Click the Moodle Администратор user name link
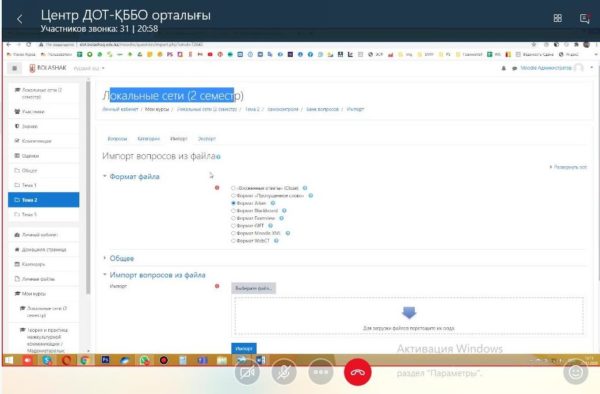This screenshot has height=394, width=600. 546,68
